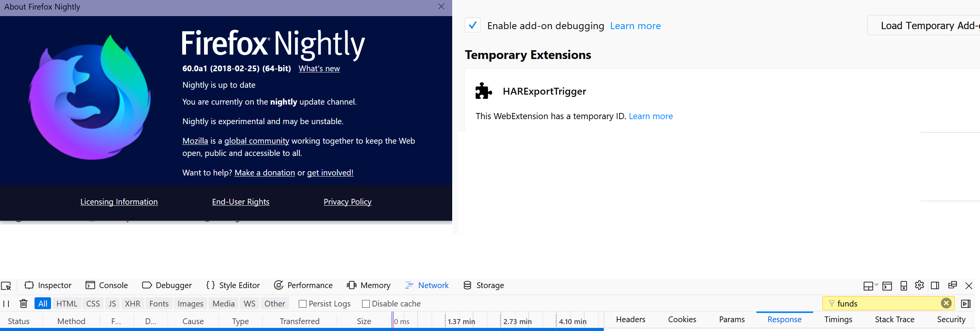Viewport: 980px width, 331px height.
Task: Open Learn more about temporary ID
Action: click(x=651, y=116)
